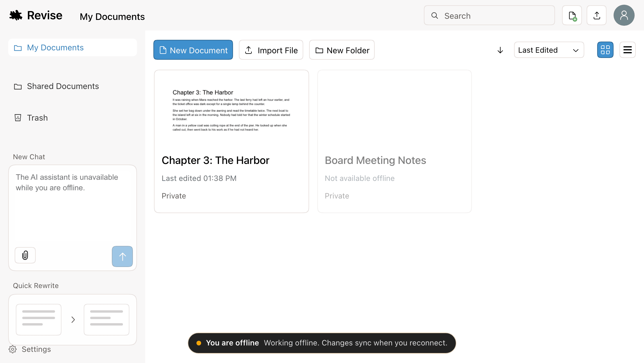
Task: Click the New Document button
Action: (193, 50)
